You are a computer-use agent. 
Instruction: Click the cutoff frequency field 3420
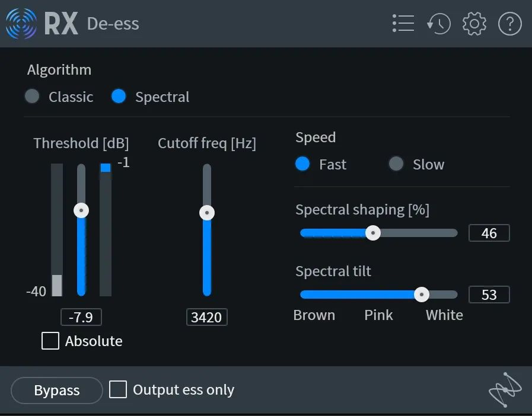pyautogui.click(x=206, y=318)
